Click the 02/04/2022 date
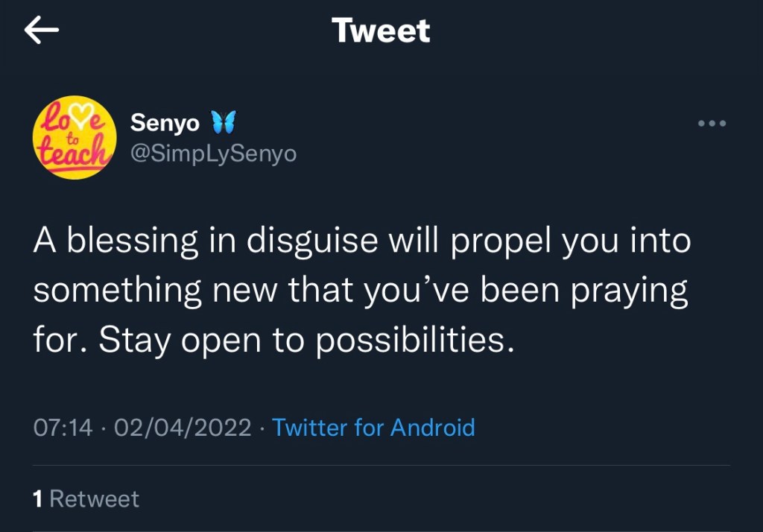This screenshot has height=532, width=763. 182,428
